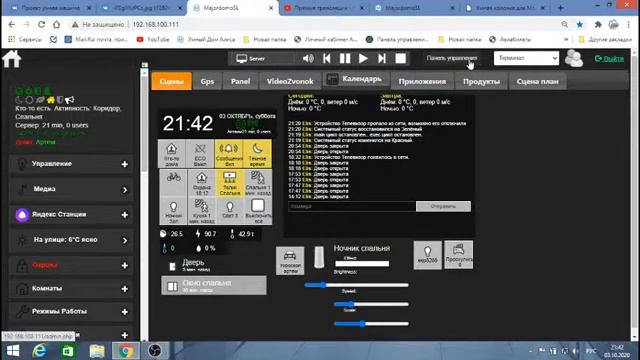
Task: Bookmark this page with the star
Action: [580, 24]
